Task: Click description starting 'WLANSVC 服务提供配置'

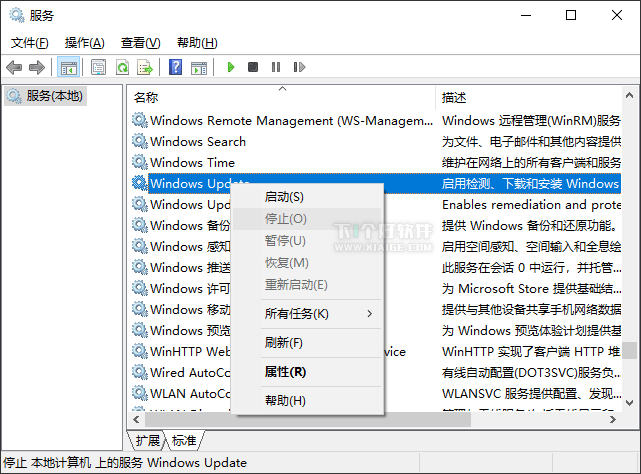Action: (531, 393)
